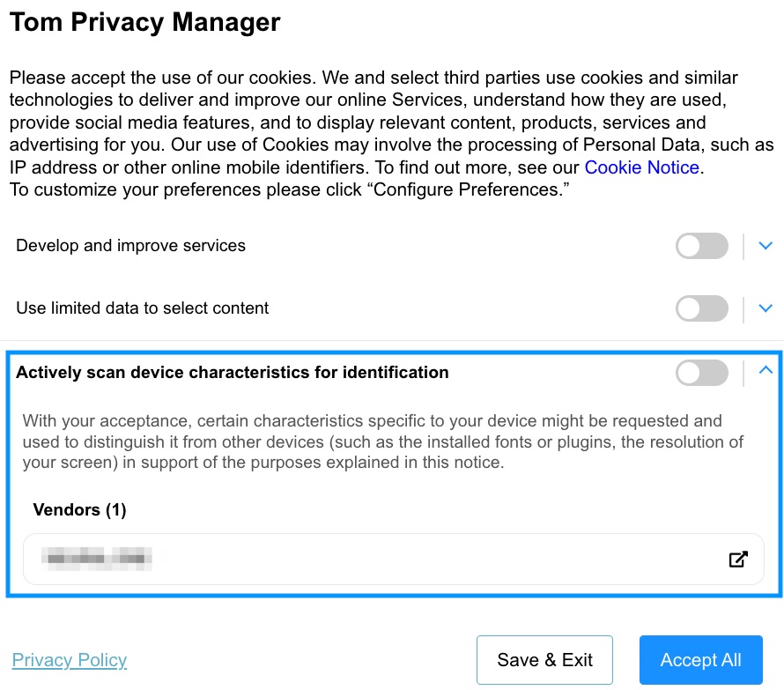The height and width of the screenshot is (690, 784).
Task: Open the Cookie Notice link
Action: coord(641,167)
